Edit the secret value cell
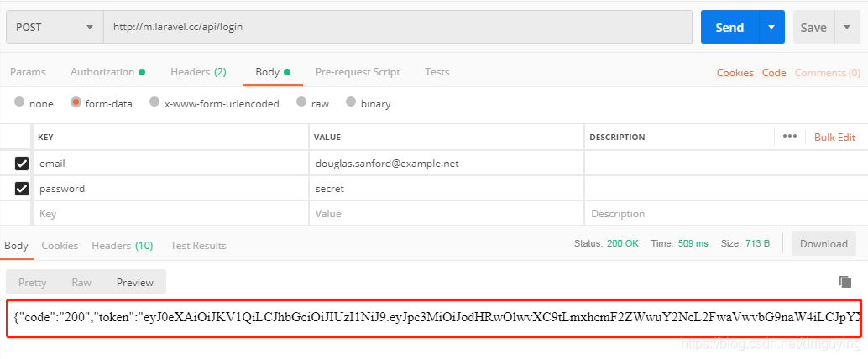This screenshot has height=359, width=868. [447, 189]
